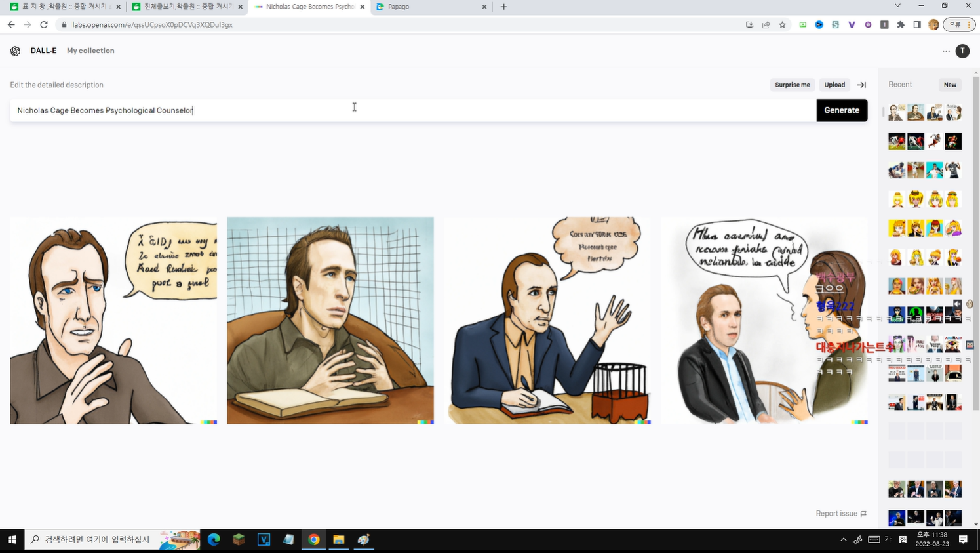Toggle the browser side panel icon
The width and height of the screenshot is (980, 553).
pyautogui.click(x=917, y=25)
